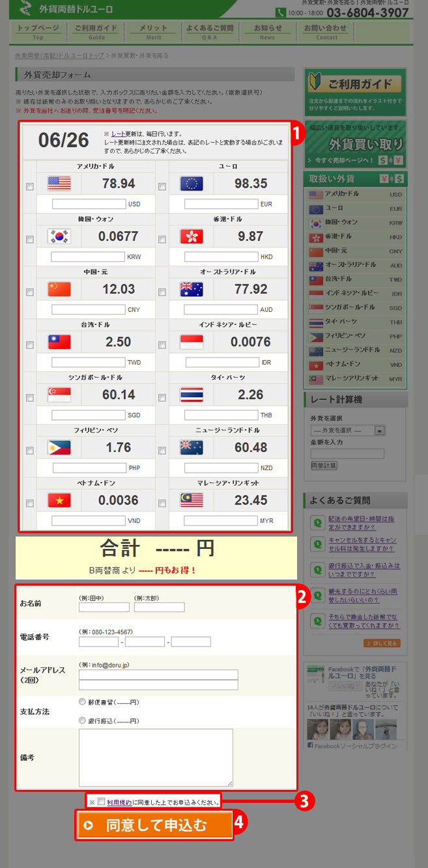Click the South Korea flag icon for Won
428x868 pixels.
pyautogui.click(x=59, y=236)
